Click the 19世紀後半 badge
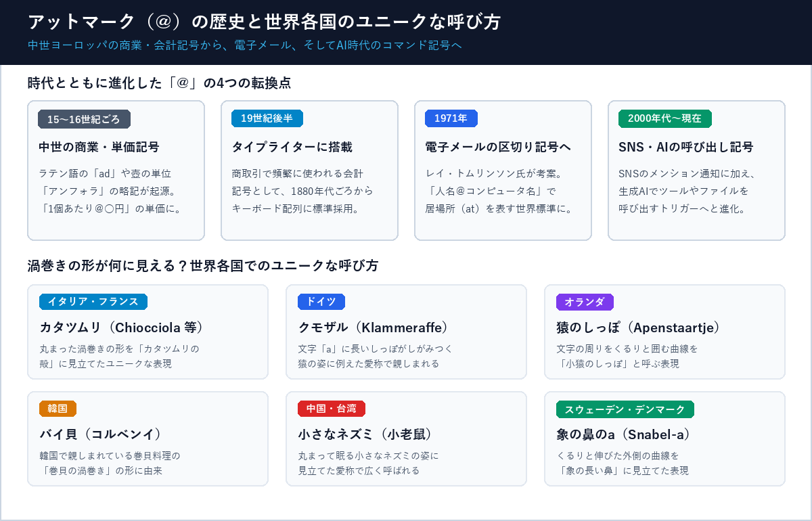The height and width of the screenshot is (521, 812). point(267,118)
